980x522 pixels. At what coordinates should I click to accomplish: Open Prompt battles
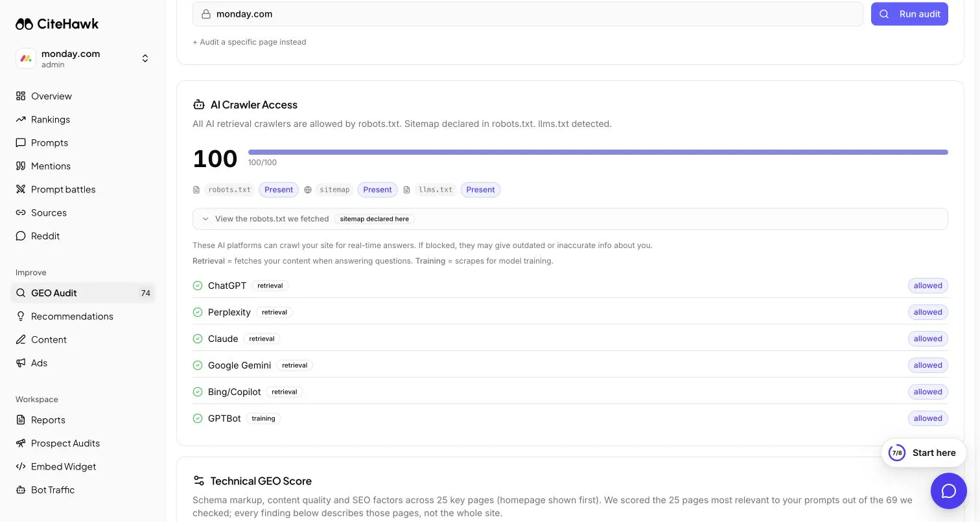click(83, 189)
